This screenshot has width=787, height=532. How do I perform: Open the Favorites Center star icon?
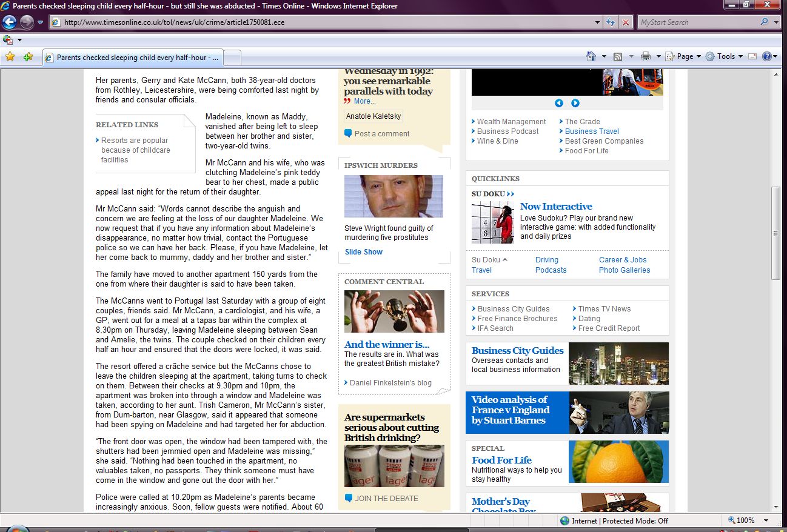tap(10, 57)
